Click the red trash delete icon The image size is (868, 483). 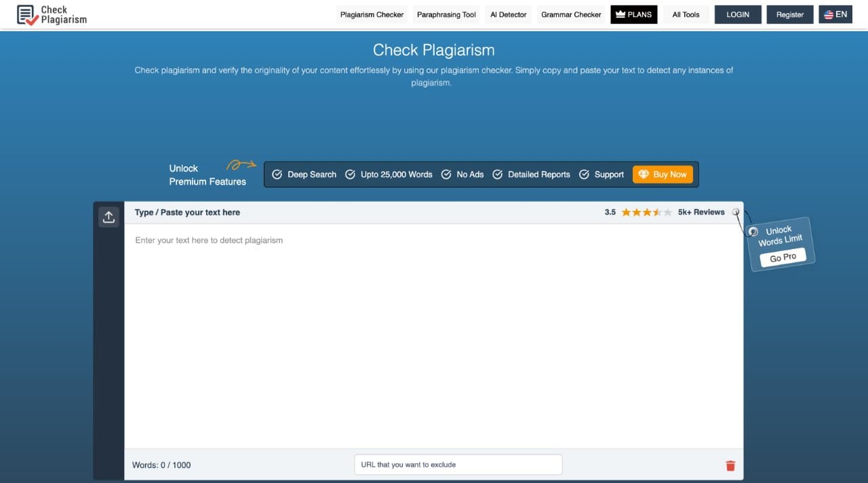pos(730,465)
